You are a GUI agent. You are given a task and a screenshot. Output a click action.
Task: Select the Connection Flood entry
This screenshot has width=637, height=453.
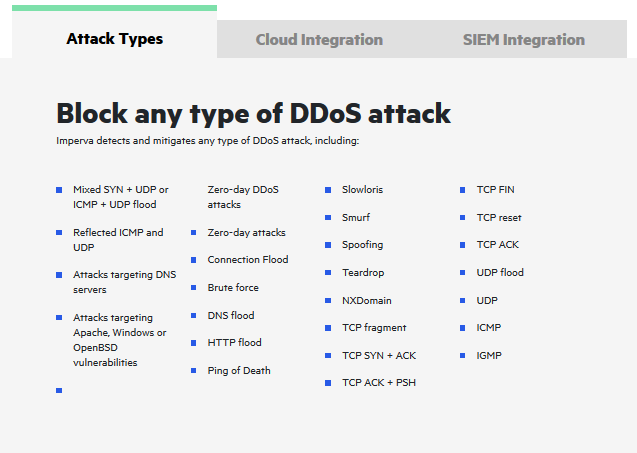(248, 260)
